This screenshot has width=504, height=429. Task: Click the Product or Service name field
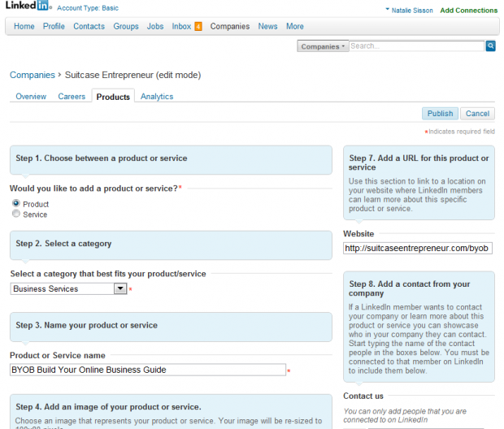(x=148, y=370)
